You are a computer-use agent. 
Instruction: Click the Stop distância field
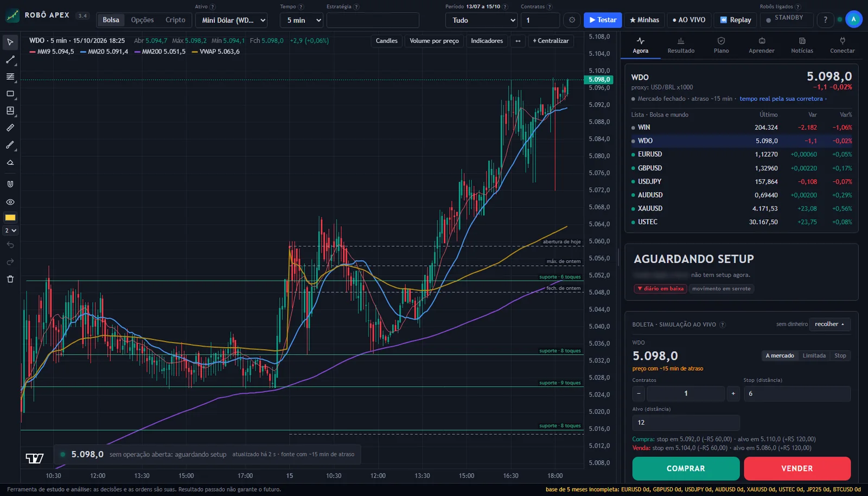point(797,393)
